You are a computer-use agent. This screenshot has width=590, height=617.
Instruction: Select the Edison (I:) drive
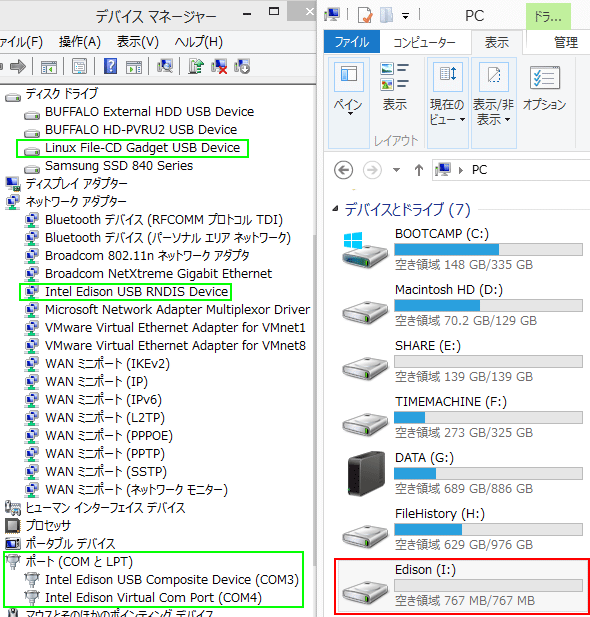[x=461, y=586]
